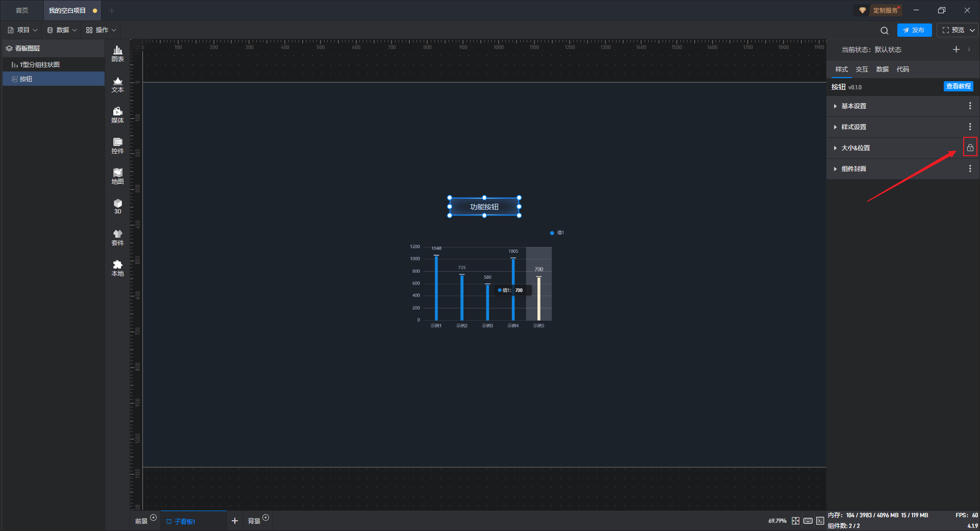Open the 操作 dropdown menu

point(101,30)
